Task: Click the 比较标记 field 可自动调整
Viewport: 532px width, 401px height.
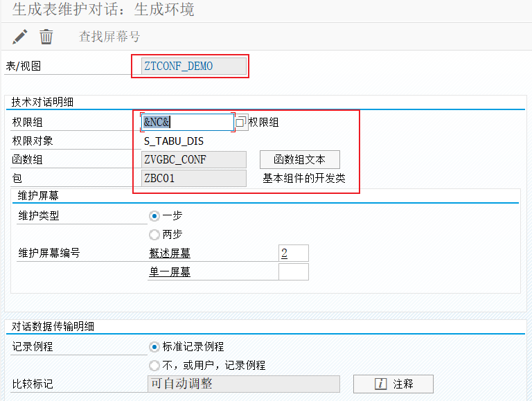Action: pos(244,384)
